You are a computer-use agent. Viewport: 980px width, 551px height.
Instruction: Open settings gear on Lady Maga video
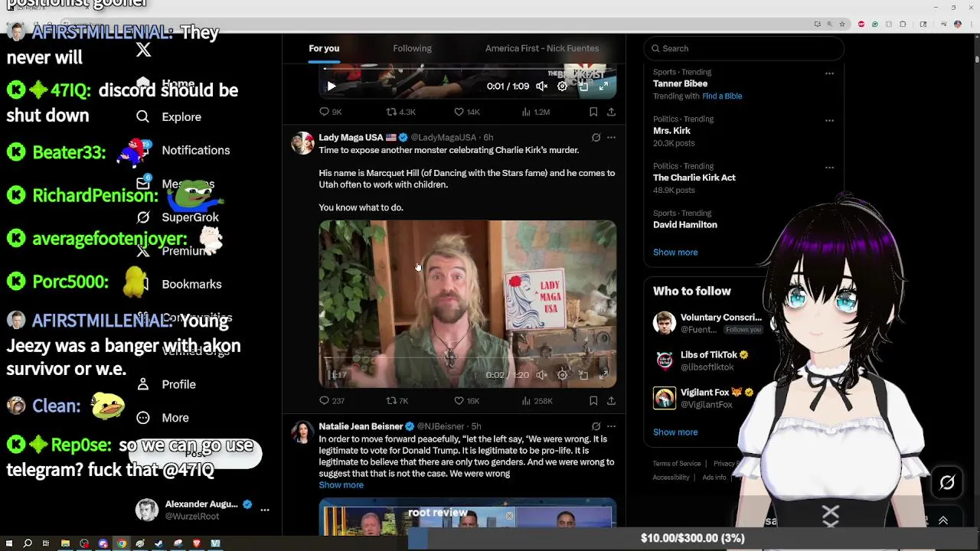(x=563, y=375)
